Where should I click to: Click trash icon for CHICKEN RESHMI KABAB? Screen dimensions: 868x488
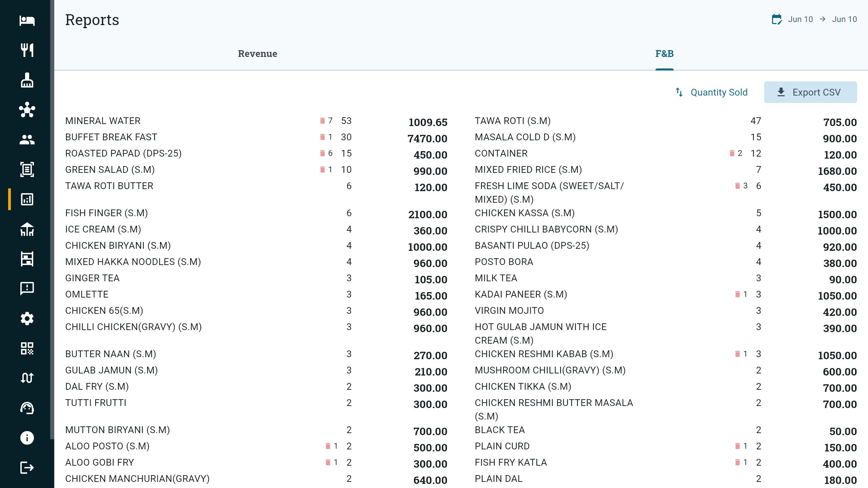coord(737,354)
